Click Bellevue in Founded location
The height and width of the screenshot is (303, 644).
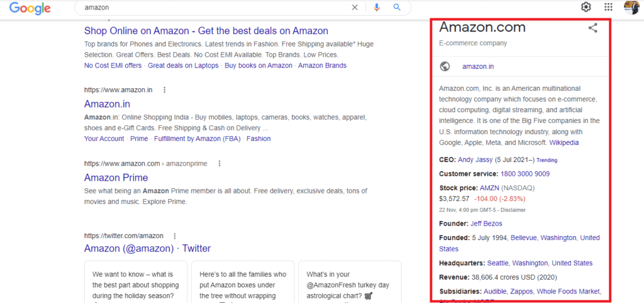(x=524, y=237)
